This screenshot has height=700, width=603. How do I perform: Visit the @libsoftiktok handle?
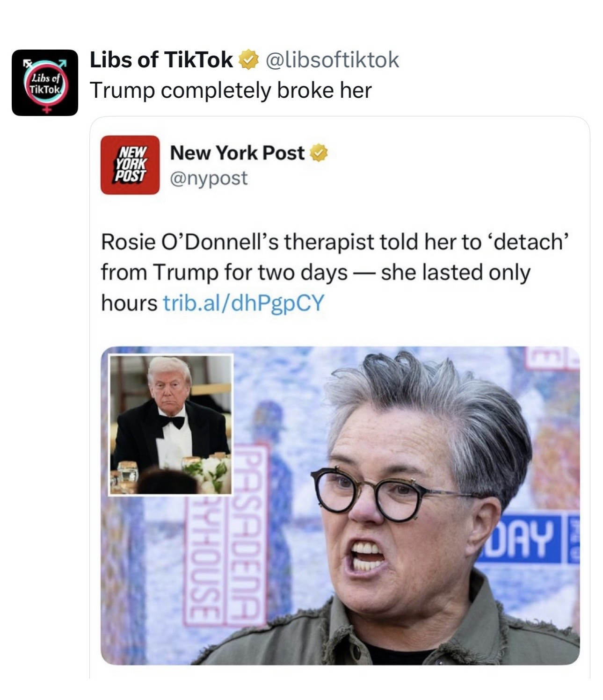tap(333, 60)
